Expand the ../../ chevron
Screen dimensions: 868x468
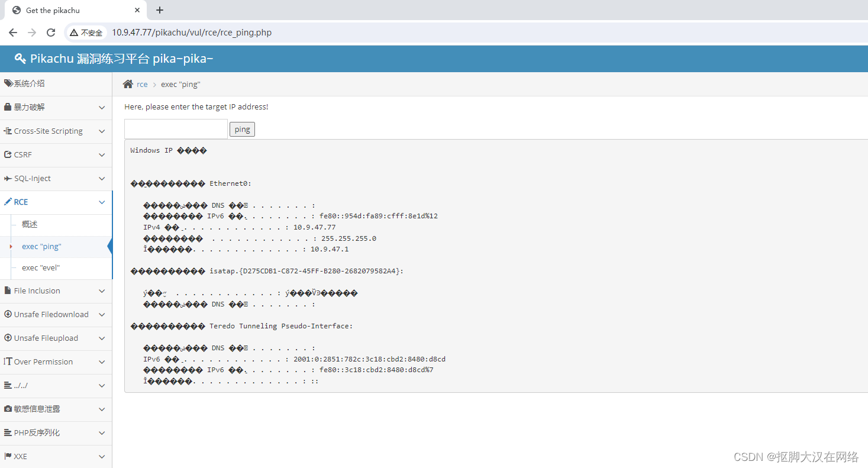pos(102,386)
